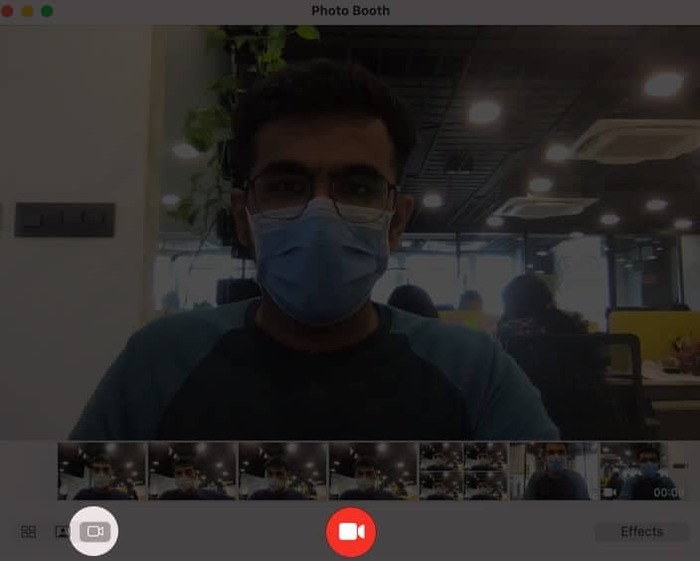Open the first four-up grid thumbnail
The width and height of the screenshot is (700, 561).
[x=441, y=471]
